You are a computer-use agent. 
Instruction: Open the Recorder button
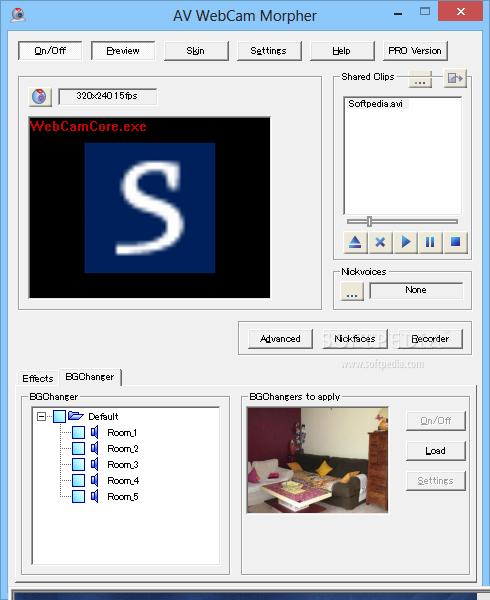[430, 339]
